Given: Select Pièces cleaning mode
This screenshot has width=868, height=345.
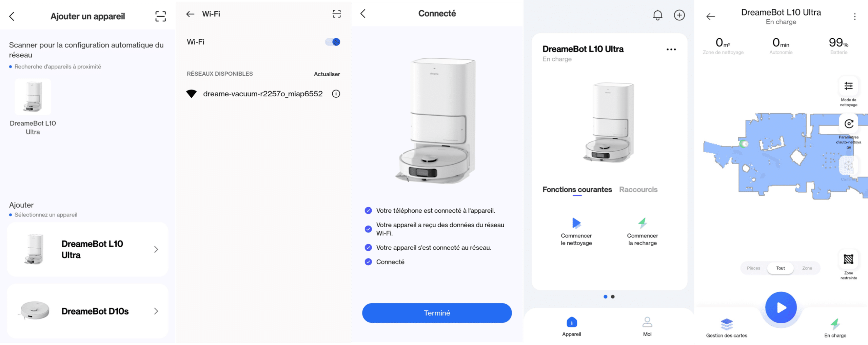Looking at the screenshot, I should pos(753,268).
